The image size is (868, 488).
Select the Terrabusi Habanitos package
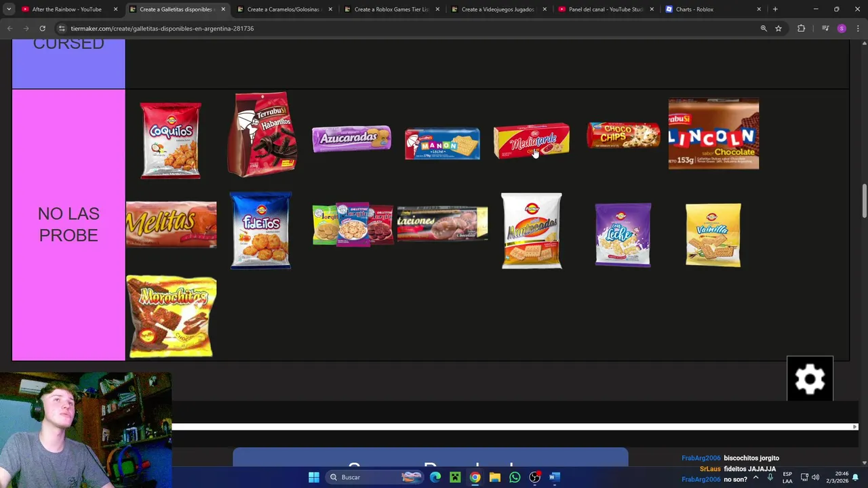262,134
